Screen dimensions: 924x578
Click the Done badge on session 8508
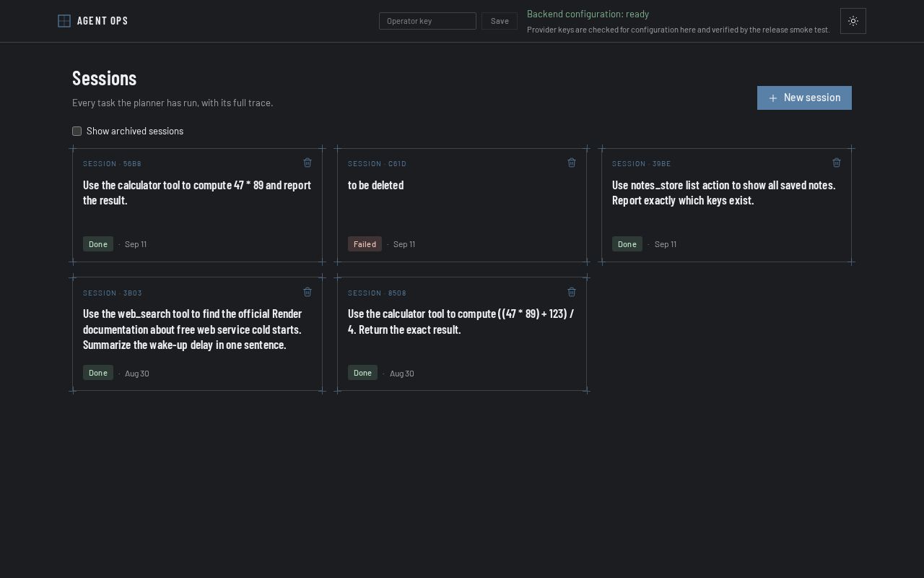[x=362, y=373]
